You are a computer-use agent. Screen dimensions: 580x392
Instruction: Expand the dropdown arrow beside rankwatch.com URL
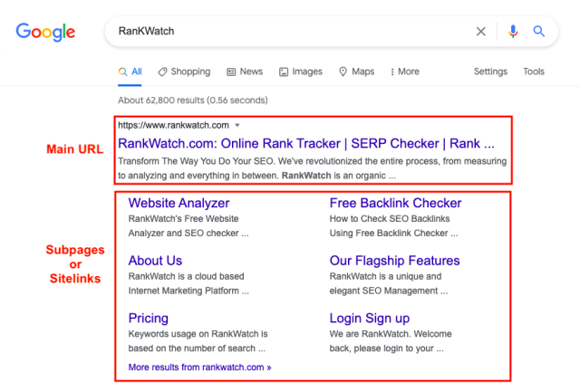tap(237, 125)
